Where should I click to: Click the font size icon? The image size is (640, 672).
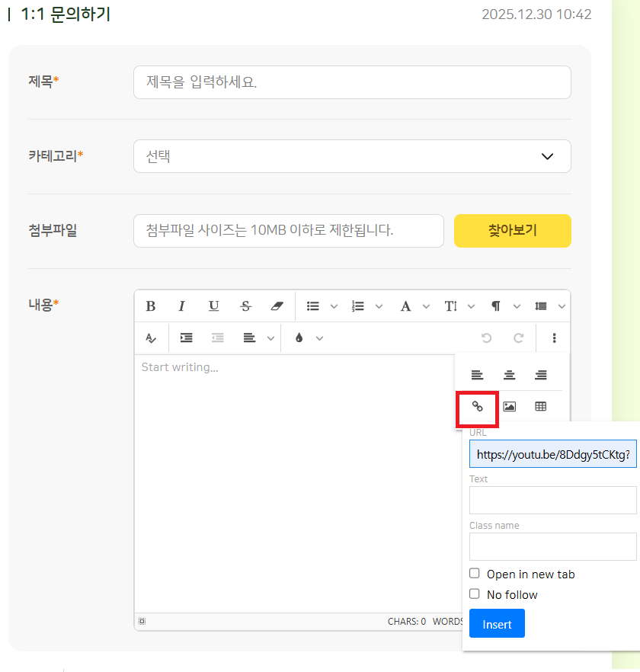[450, 306]
